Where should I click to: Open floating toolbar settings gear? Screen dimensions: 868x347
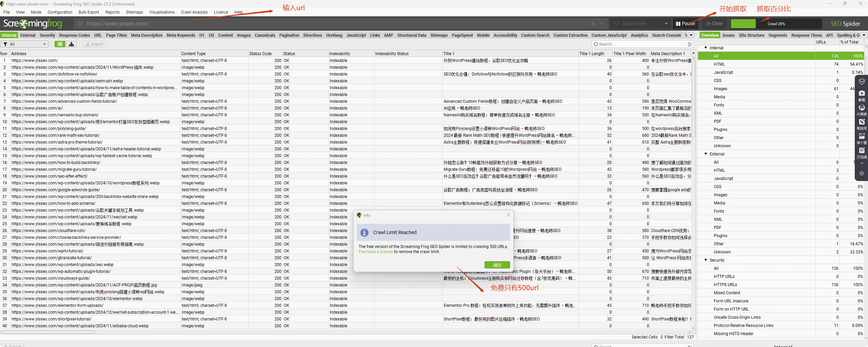(x=862, y=173)
